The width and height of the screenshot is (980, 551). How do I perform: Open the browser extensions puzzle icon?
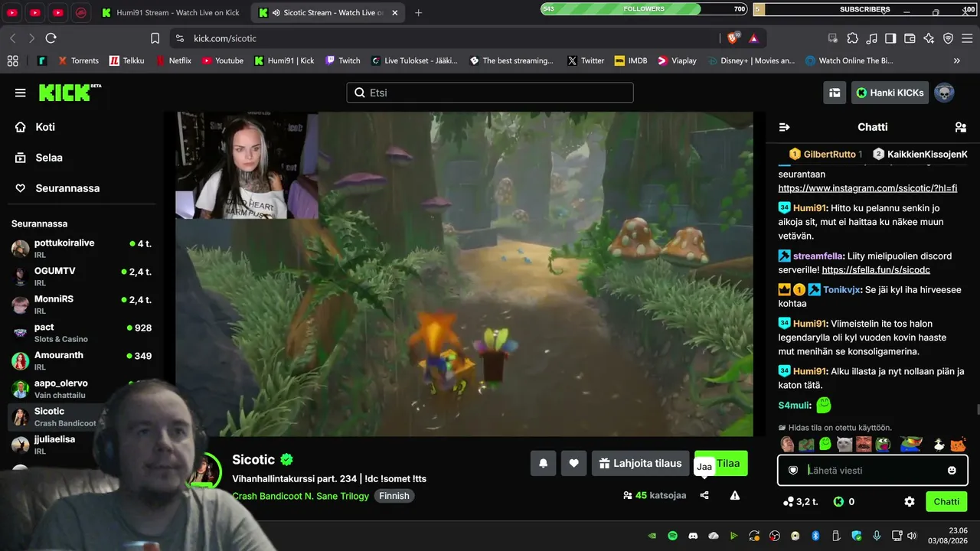pyautogui.click(x=852, y=38)
